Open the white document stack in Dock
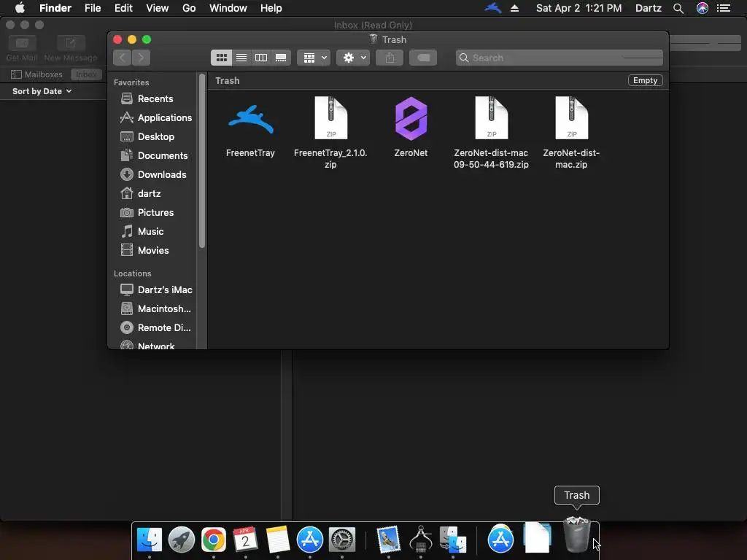This screenshot has width=747, height=560. 538,538
